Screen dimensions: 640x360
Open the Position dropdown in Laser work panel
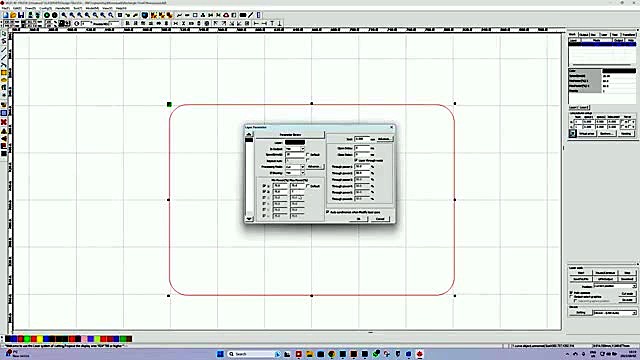(x=615, y=286)
